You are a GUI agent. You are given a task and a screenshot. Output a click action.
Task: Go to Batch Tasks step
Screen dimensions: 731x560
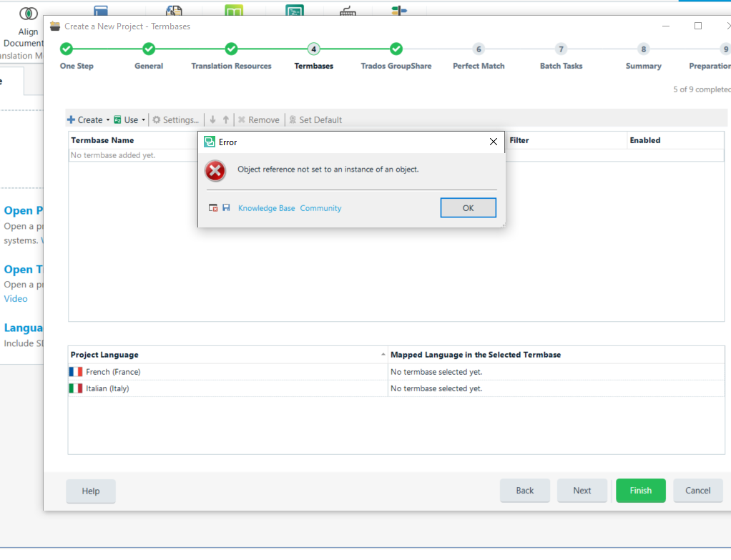561,49
